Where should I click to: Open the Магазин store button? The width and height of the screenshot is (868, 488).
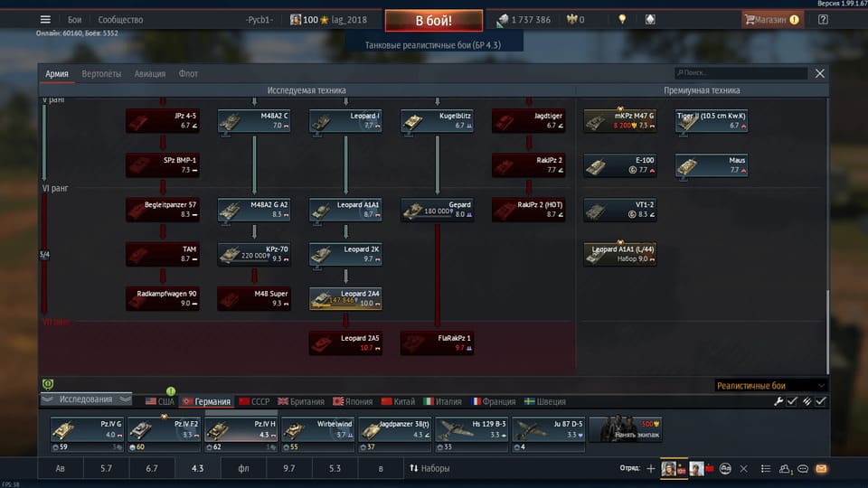[772, 19]
